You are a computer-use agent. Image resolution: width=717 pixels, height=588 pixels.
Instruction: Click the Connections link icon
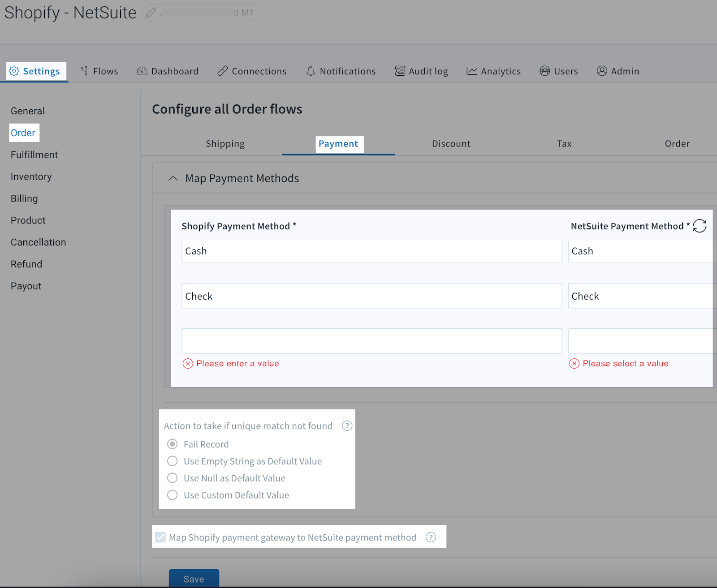coord(222,71)
